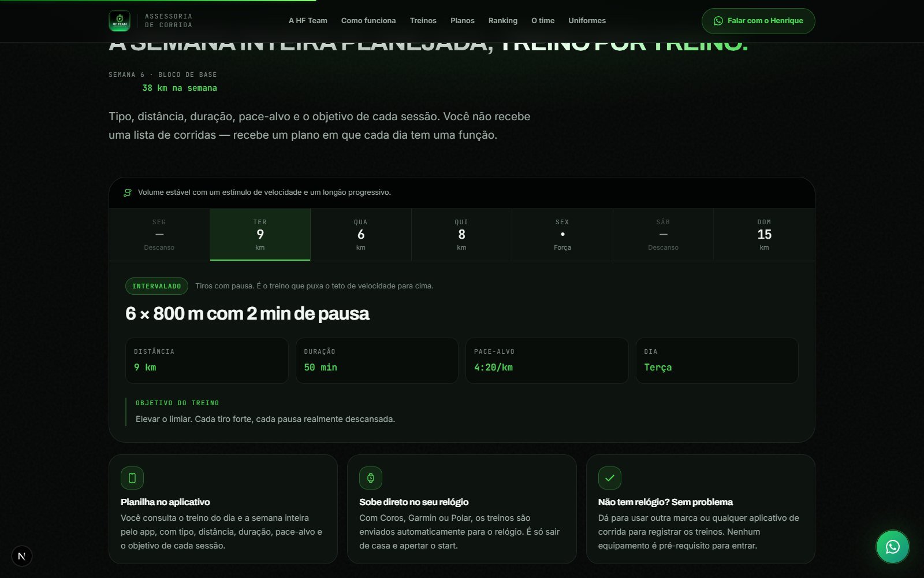This screenshot has height=578, width=924.
Task: Click the watch icon above Sobe direto no seu relógio
Action: [371, 478]
